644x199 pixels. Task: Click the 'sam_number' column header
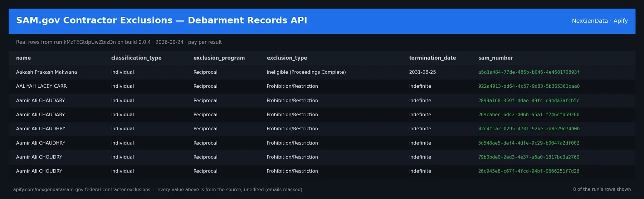tap(496, 58)
